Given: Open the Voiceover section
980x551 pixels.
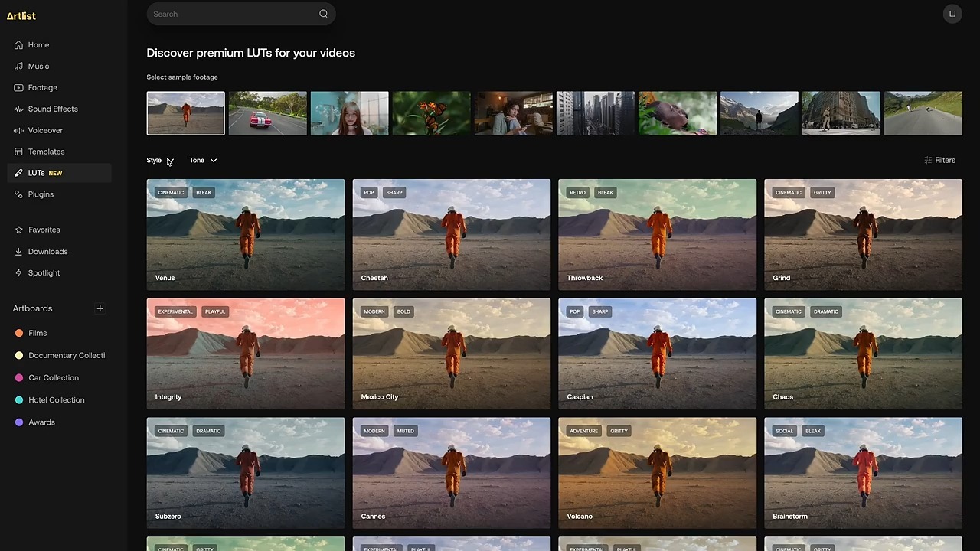Looking at the screenshot, I should pyautogui.click(x=45, y=130).
